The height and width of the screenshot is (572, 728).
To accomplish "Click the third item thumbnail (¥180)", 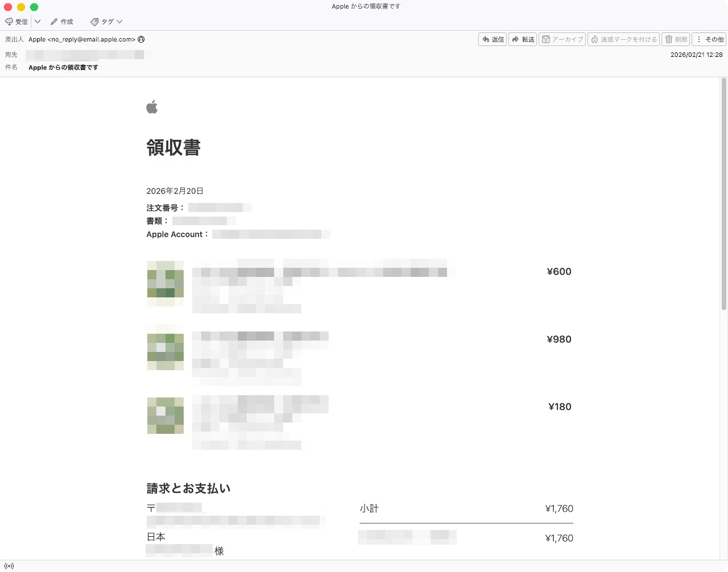I will pos(166,416).
